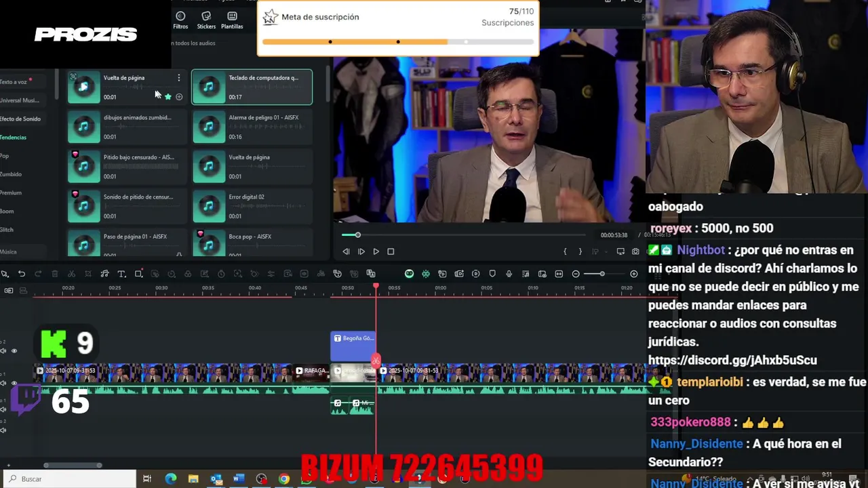Select the Begoña Gó title clip
The width and height of the screenshot is (868, 488).
click(x=353, y=346)
